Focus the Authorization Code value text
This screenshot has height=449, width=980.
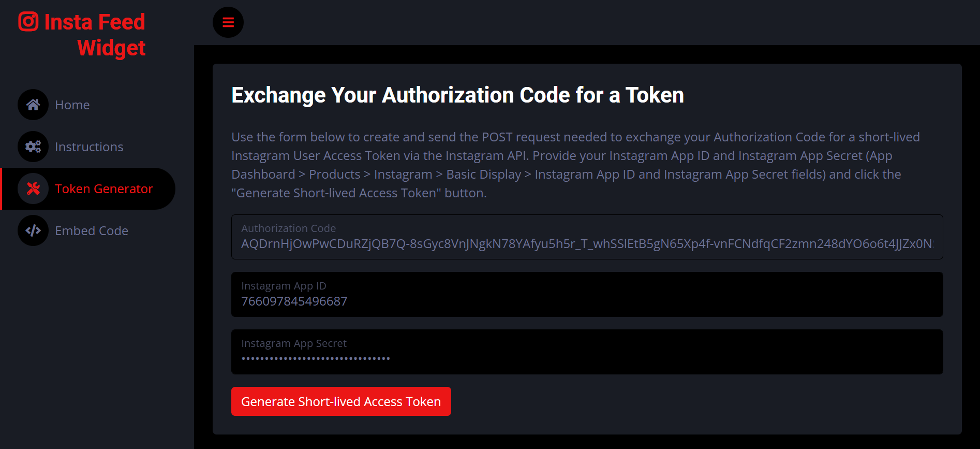click(x=587, y=244)
